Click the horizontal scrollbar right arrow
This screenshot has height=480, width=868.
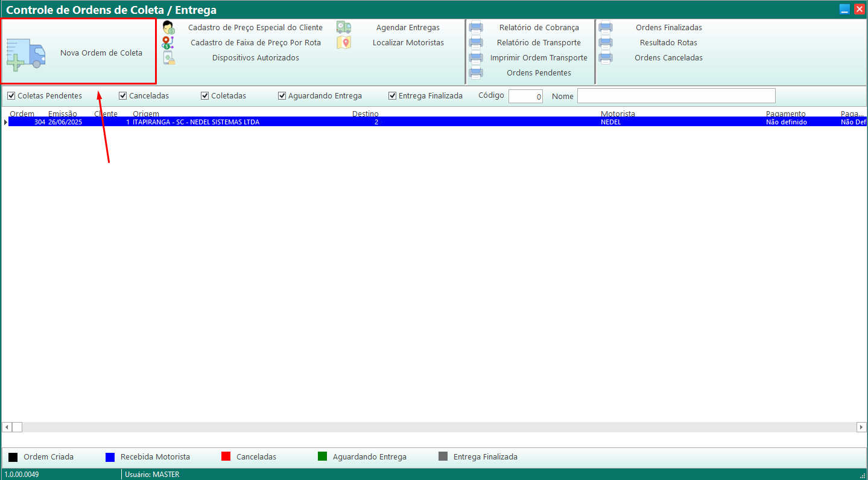tap(861, 427)
